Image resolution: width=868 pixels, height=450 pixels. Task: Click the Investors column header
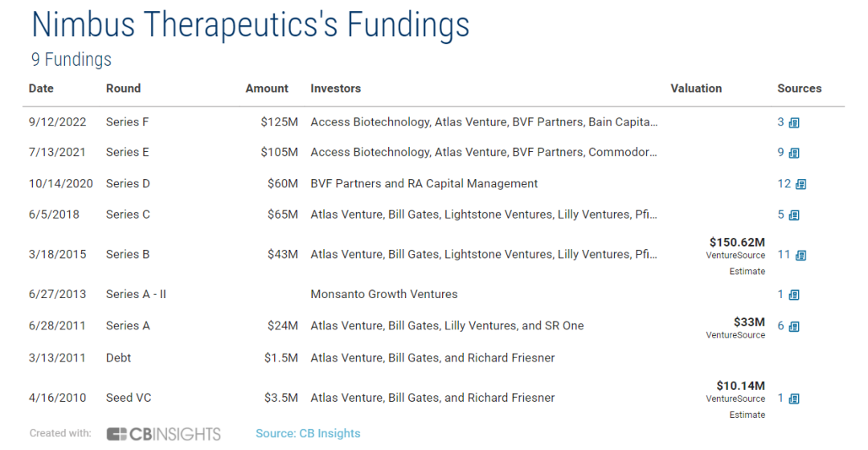pos(335,88)
